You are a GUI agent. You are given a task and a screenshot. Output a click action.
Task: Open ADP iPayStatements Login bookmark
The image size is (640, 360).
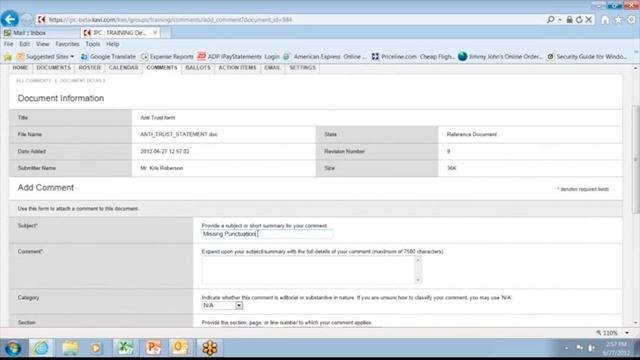coord(238,57)
